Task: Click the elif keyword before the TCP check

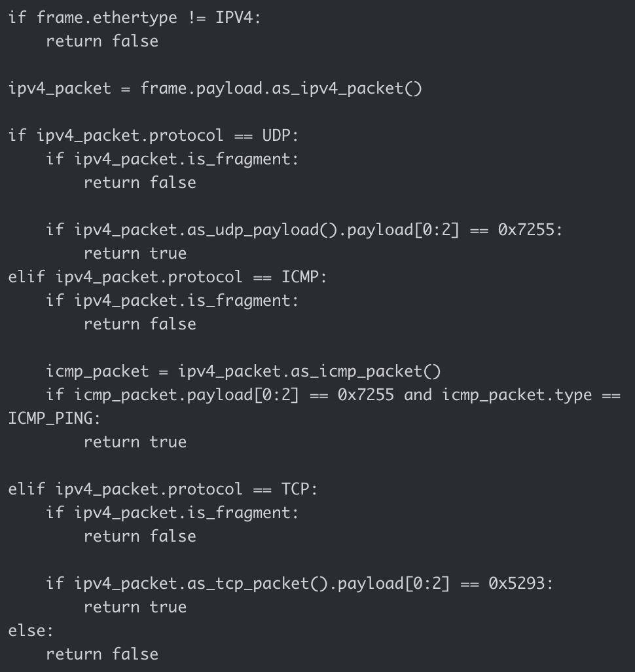Action: pyautogui.click(x=26, y=489)
